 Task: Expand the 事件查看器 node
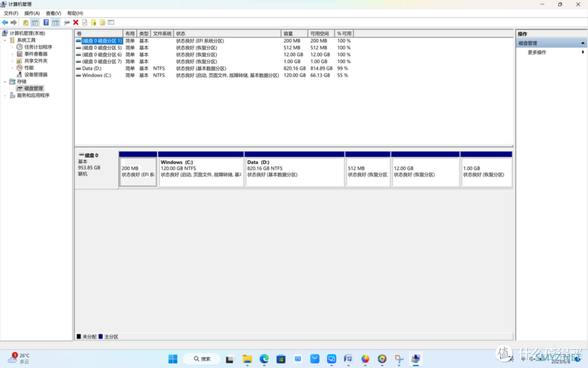[12, 54]
